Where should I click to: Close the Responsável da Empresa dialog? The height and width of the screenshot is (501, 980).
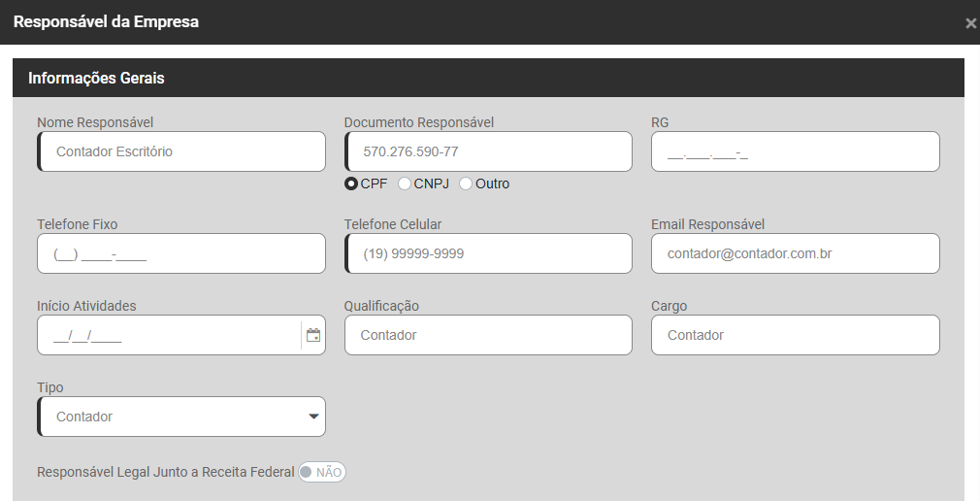pos(970,23)
